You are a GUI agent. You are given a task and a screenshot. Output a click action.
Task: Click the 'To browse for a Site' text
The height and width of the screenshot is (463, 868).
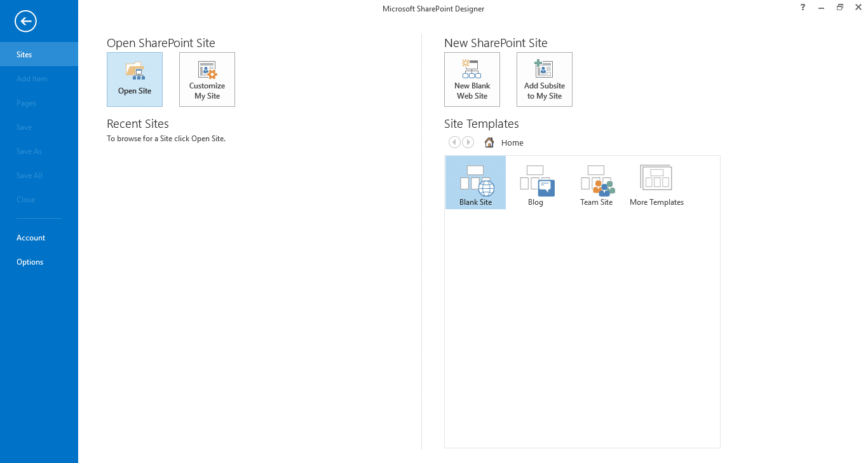pyautogui.click(x=166, y=139)
